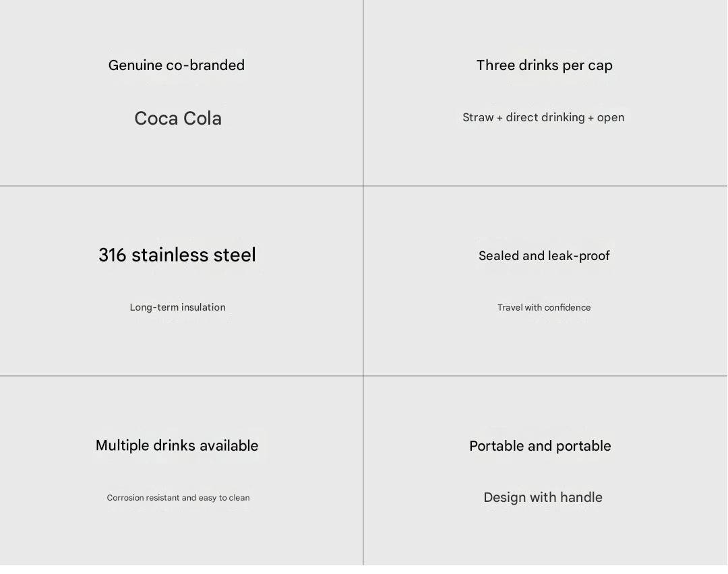Click the 'Long-term insulation' caption
Image resolution: width=728 pixels, height=574 pixels.
point(177,307)
